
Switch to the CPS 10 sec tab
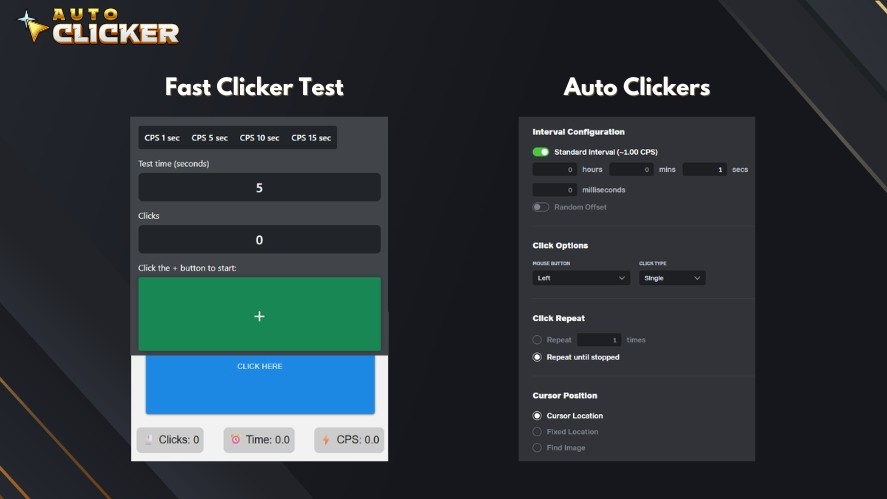tap(259, 137)
